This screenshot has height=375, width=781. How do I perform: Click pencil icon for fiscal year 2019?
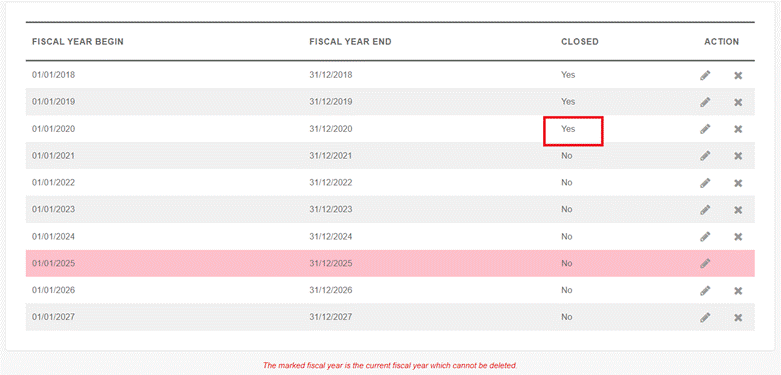pyautogui.click(x=705, y=102)
